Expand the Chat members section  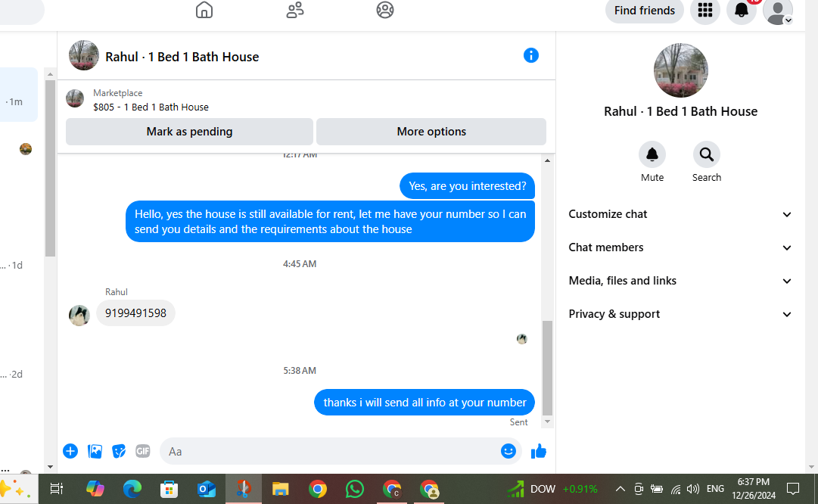(x=680, y=247)
